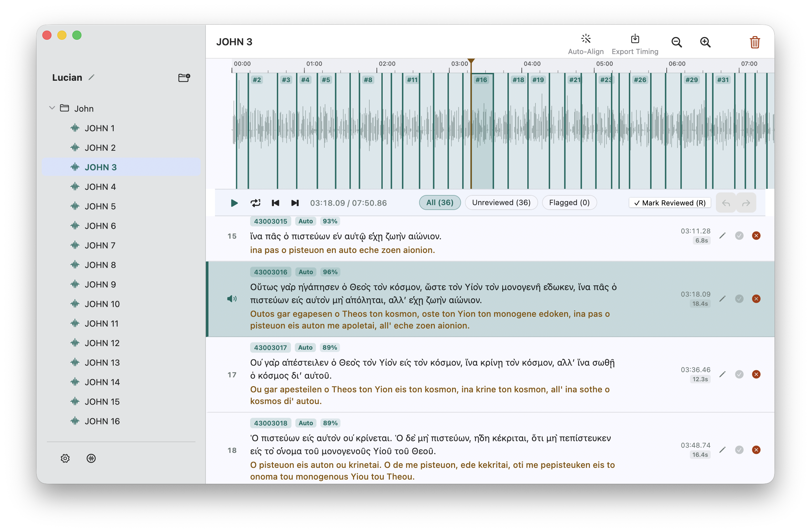The width and height of the screenshot is (811, 532).
Task: Filter to Unreviewed (36)
Action: tap(501, 203)
